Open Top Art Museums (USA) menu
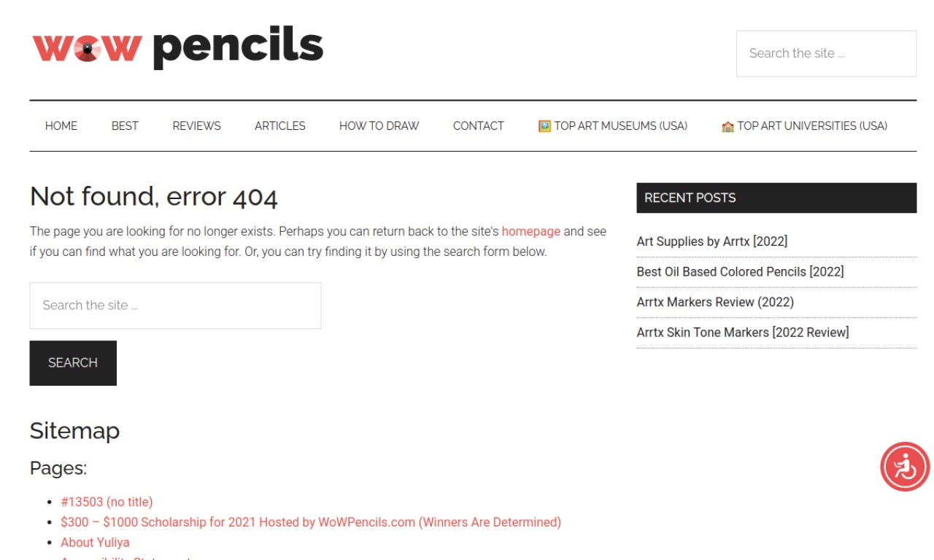 pyautogui.click(x=613, y=125)
